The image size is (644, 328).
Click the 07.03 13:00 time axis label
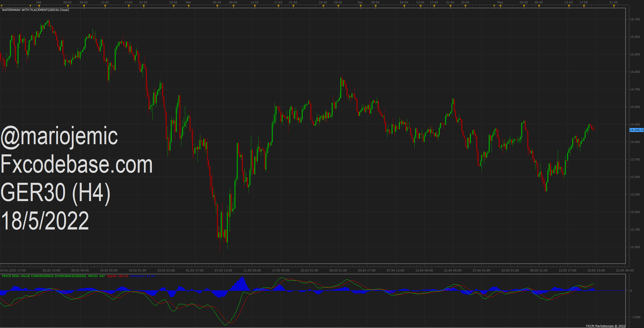click(224, 270)
